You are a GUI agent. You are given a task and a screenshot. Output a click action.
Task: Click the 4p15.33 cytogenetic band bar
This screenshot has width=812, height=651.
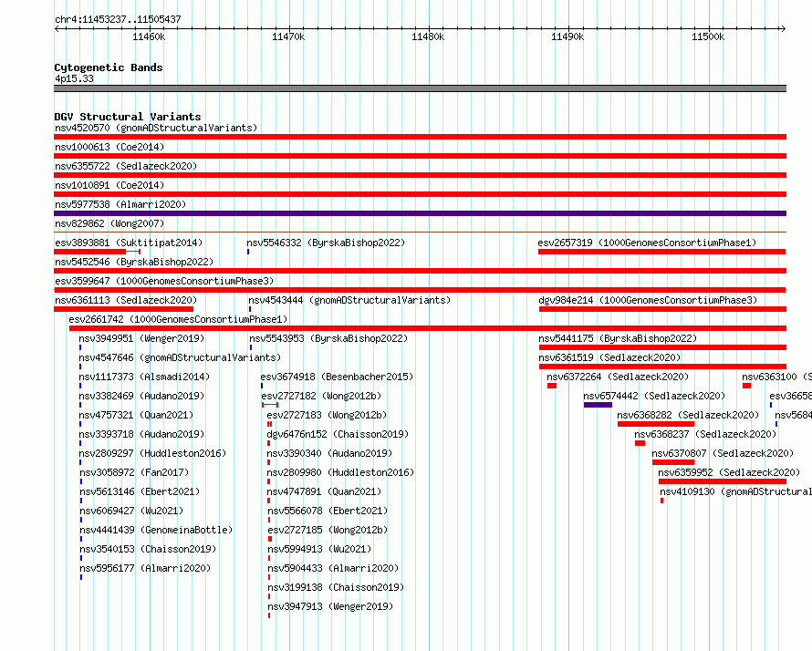click(420, 88)
